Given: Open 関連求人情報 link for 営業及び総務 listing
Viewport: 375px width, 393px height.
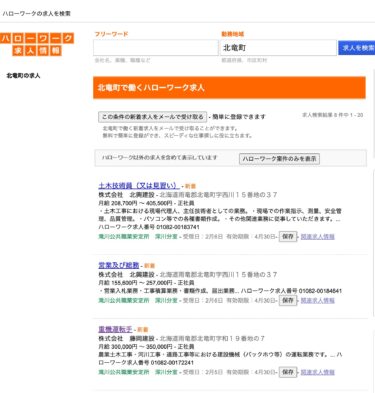Looking at the screenshot, I should coord(318,301).
